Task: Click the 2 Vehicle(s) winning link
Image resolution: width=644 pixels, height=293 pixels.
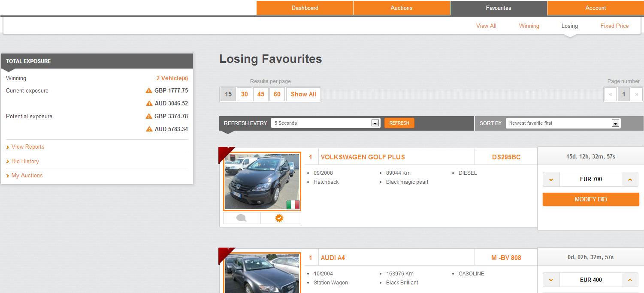Action: [x=172, y=78]
